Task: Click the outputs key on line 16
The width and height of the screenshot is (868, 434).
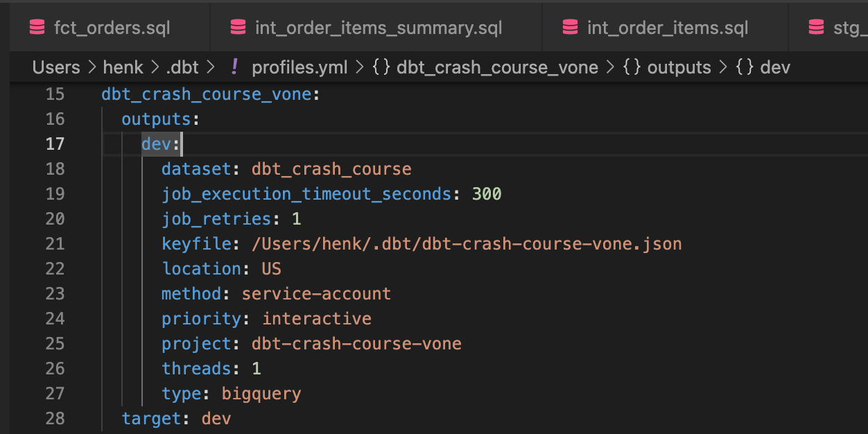Action: pyautogui.click(x=157, y=119)
